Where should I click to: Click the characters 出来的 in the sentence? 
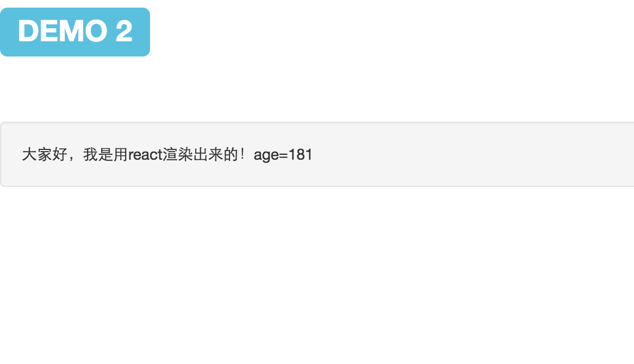pyautogui.click(x=216, y=155)
